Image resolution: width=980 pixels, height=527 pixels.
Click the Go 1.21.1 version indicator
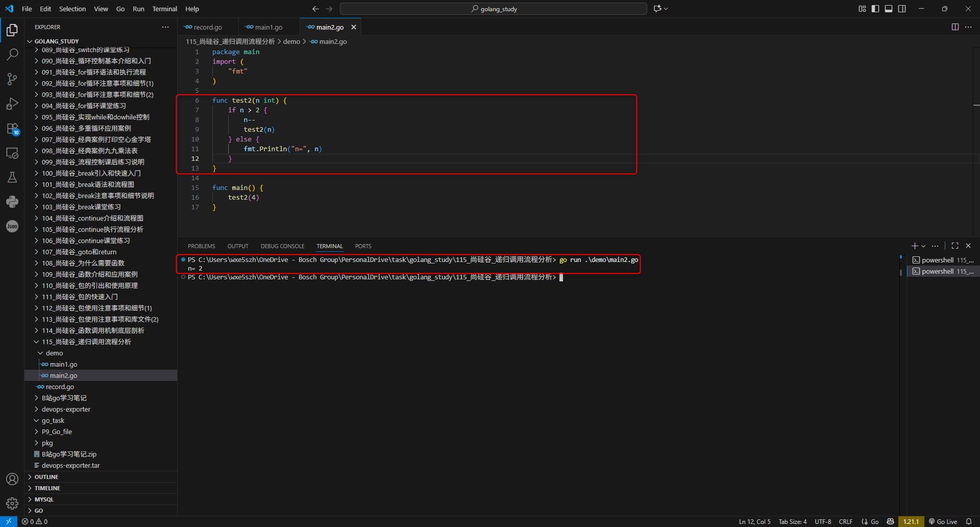tap(911, 521)
